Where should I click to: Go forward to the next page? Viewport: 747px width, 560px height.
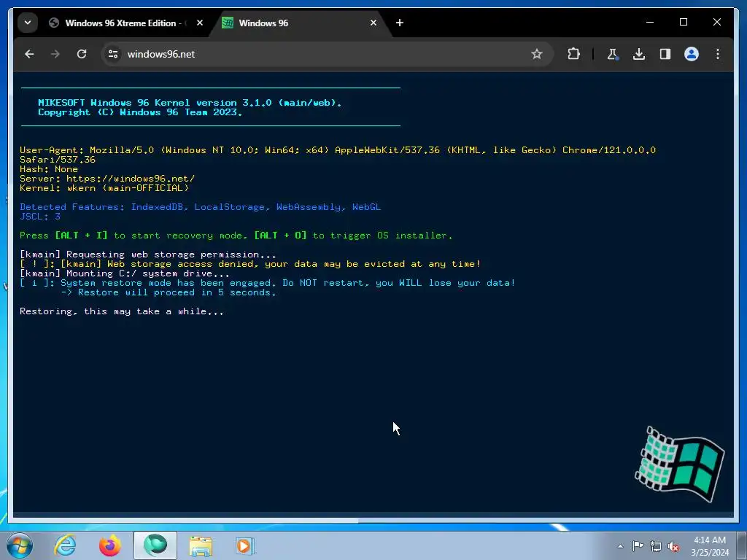pos(55,54)
